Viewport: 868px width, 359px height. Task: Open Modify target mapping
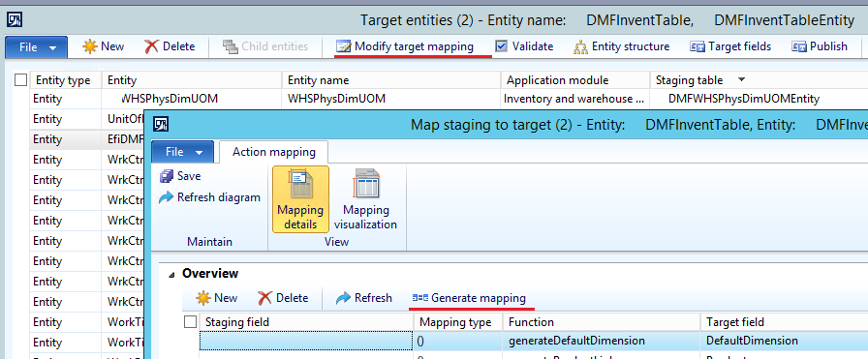(x=405, y=46)
